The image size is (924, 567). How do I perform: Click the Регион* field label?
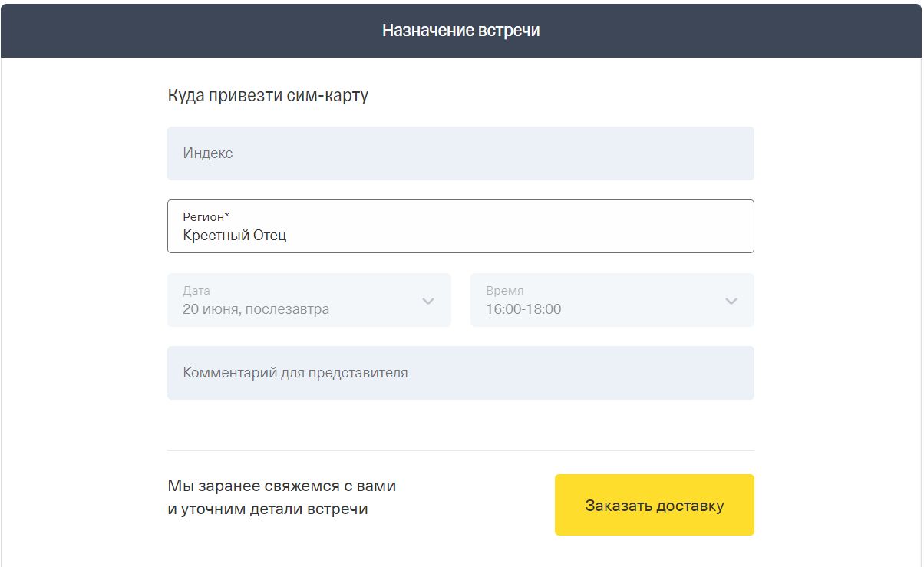coord(206,217)
